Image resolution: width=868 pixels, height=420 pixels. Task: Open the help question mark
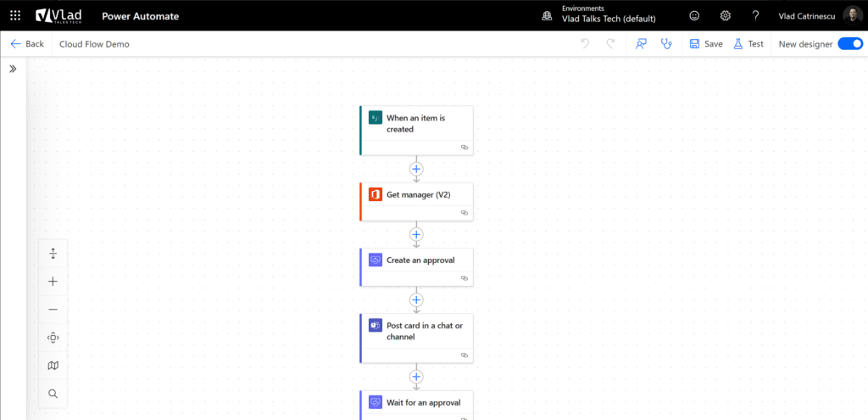pyautogui.click(x=755, y=15)
